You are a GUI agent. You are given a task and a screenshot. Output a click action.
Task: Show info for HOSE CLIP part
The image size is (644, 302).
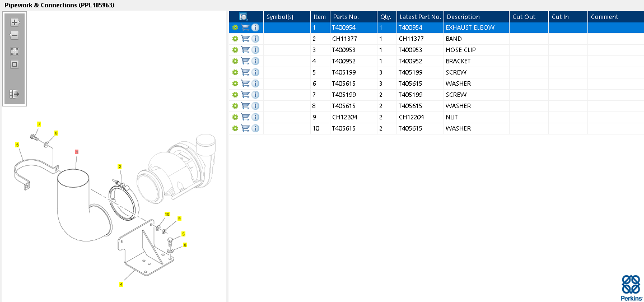pos(255,50)
